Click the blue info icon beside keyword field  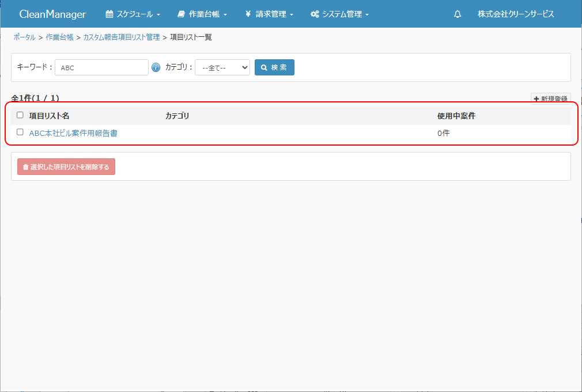[x=156, y=67]
